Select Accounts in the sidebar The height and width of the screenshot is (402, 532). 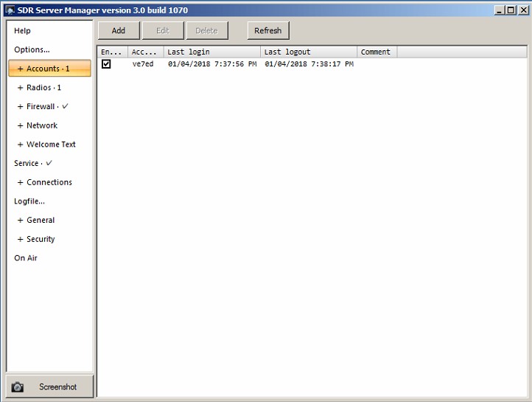(x=50, y=69)
